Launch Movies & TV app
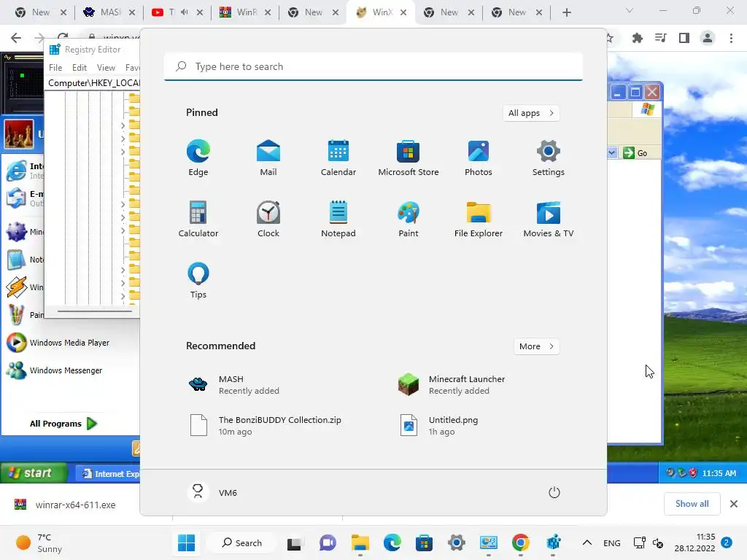The height and width of the screenshot is (560, 747). pos(549,219)
